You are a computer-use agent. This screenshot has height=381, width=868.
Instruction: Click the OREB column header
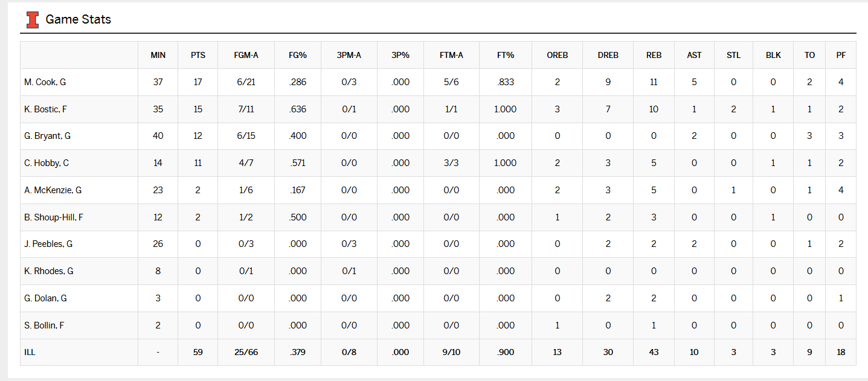pyautogui.click(x=557, y=55)
